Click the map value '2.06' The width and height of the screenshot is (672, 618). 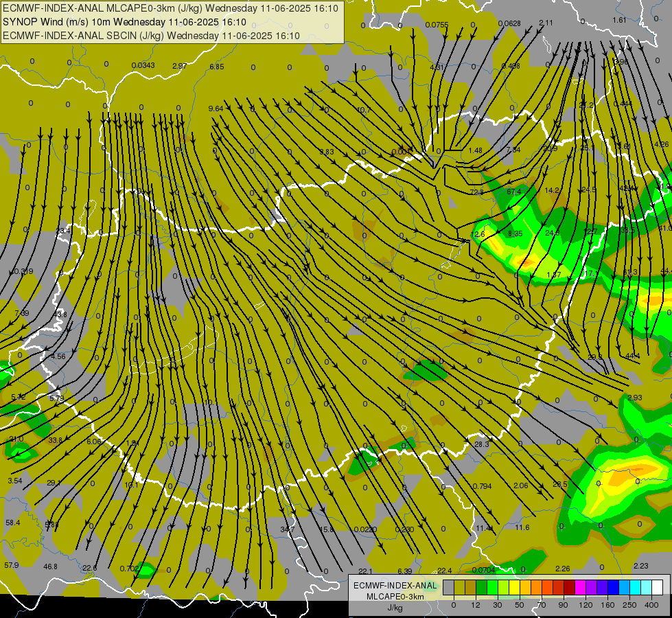(x=521, y=485)
